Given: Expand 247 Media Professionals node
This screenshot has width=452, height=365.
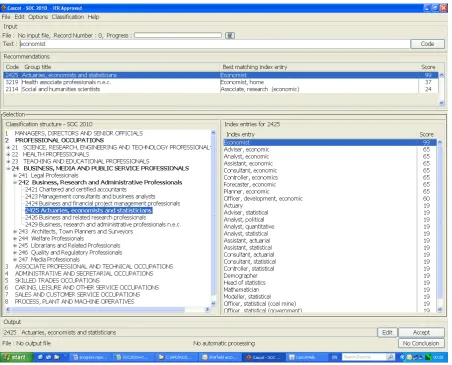Looking at the screenshot, I should click(15, 259).
